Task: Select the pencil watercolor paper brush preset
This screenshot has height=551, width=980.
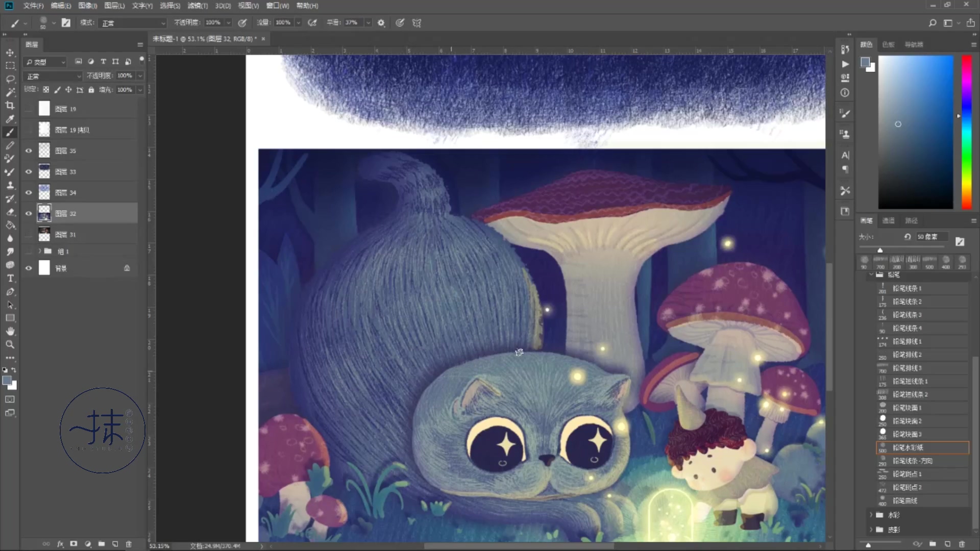Action: coord(922,447)
